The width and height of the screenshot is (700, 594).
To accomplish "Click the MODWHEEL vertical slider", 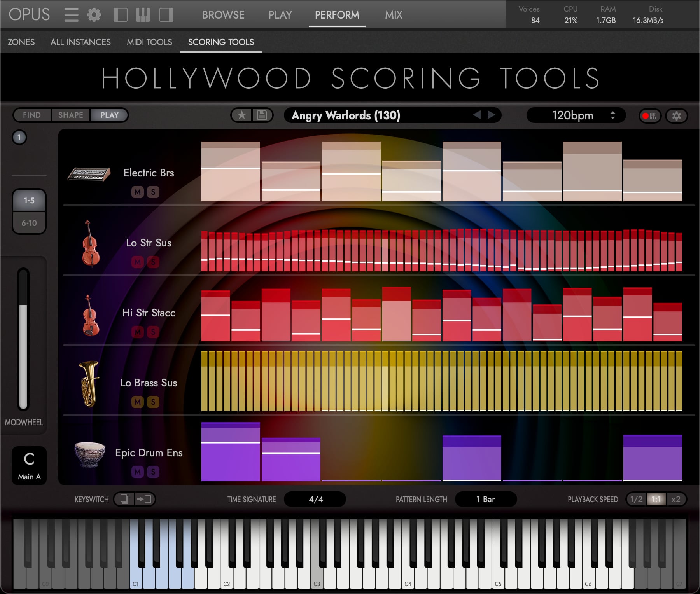I will coord(23,339).
